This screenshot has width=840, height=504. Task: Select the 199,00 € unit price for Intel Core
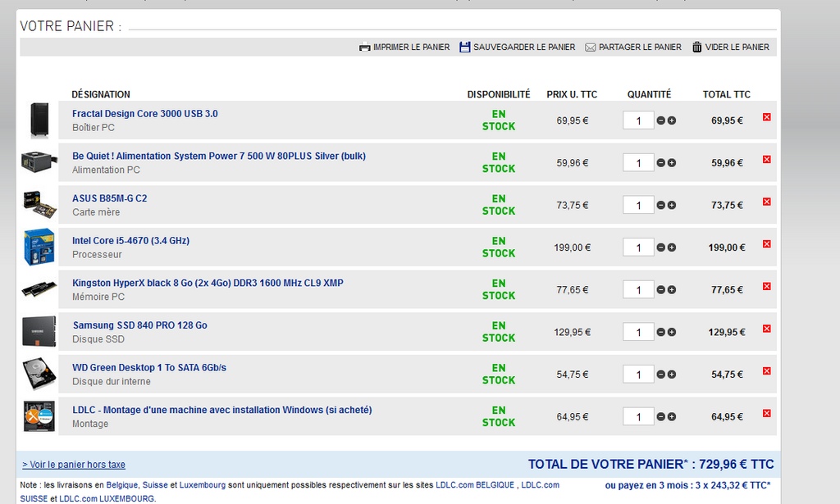click(572, 247)
